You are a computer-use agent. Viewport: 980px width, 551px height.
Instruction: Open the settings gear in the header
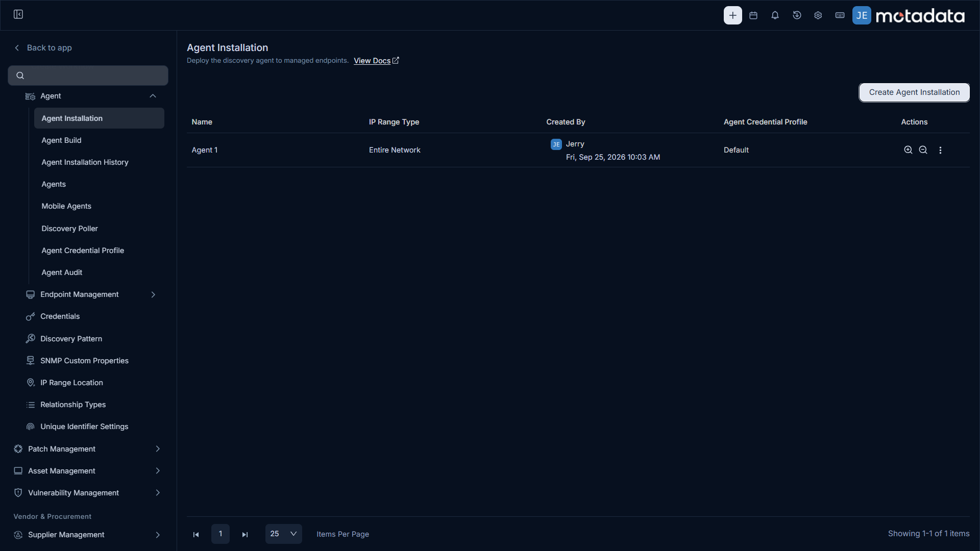coord(818,15)
